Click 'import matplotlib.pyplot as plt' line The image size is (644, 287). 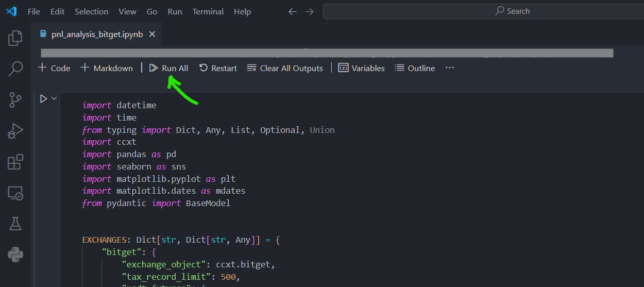159,179
